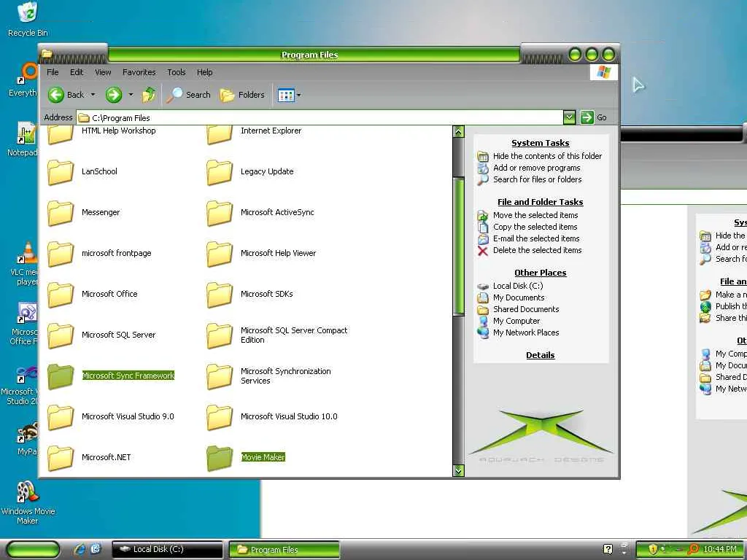
Task: Select the Microsoft Office folder icon
Action: pyautogui.click(x=61, y=295)
